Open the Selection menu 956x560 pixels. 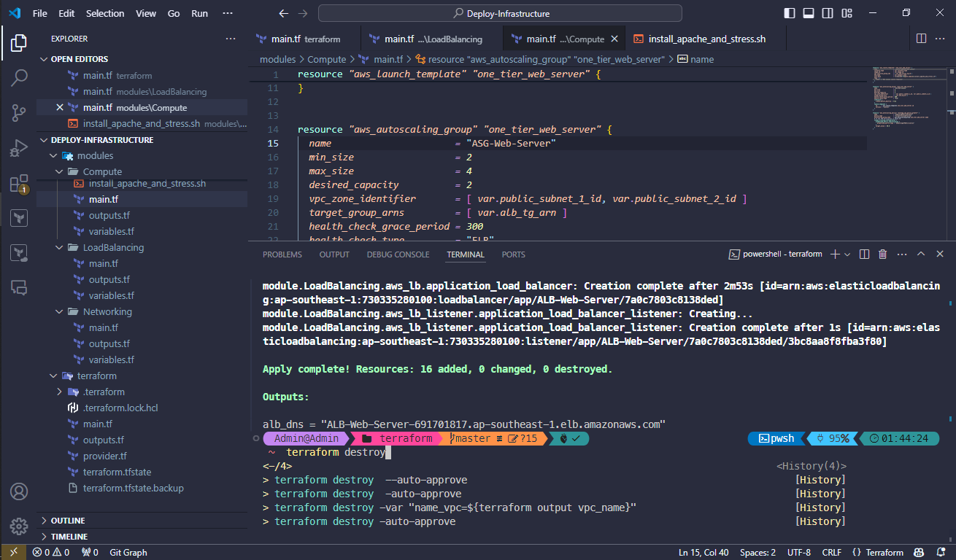[x=105, y=13]
